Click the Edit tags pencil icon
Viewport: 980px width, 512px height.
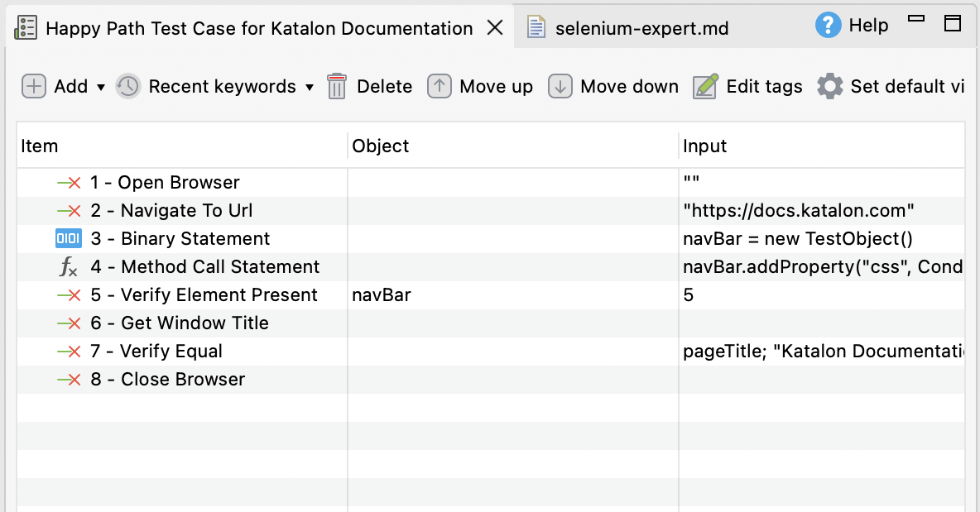coord(704,86)
